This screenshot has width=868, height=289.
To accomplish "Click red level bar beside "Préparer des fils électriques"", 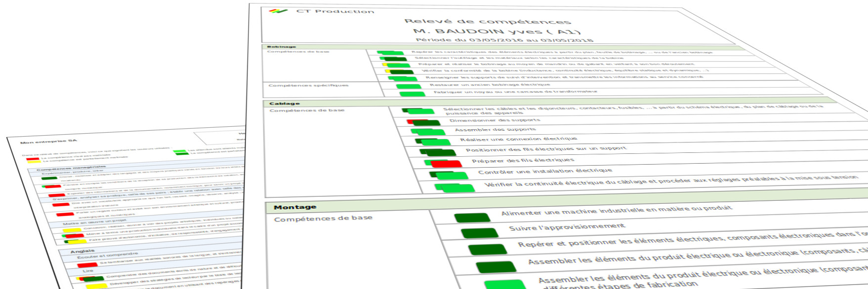I will coord(446,164).
